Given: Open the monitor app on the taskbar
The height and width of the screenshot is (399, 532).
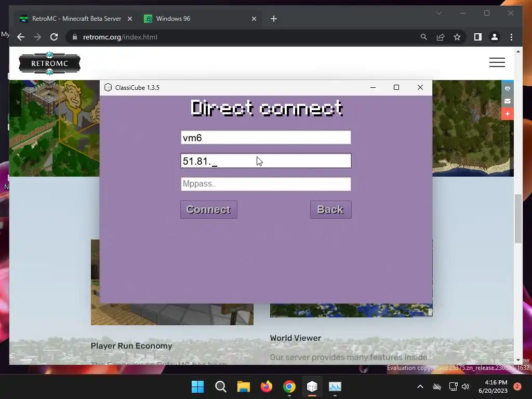Looking at the screenshot, I should [335, 387].
